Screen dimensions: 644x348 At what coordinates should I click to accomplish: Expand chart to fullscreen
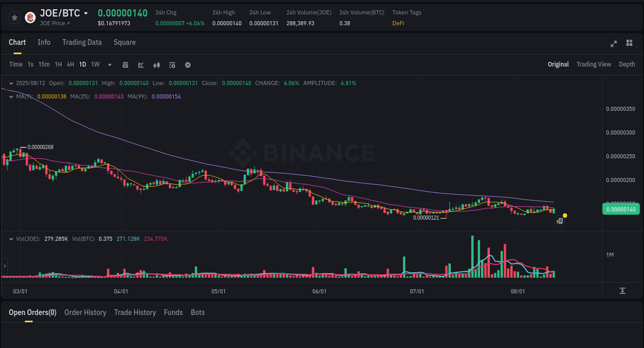click(614, 44)
